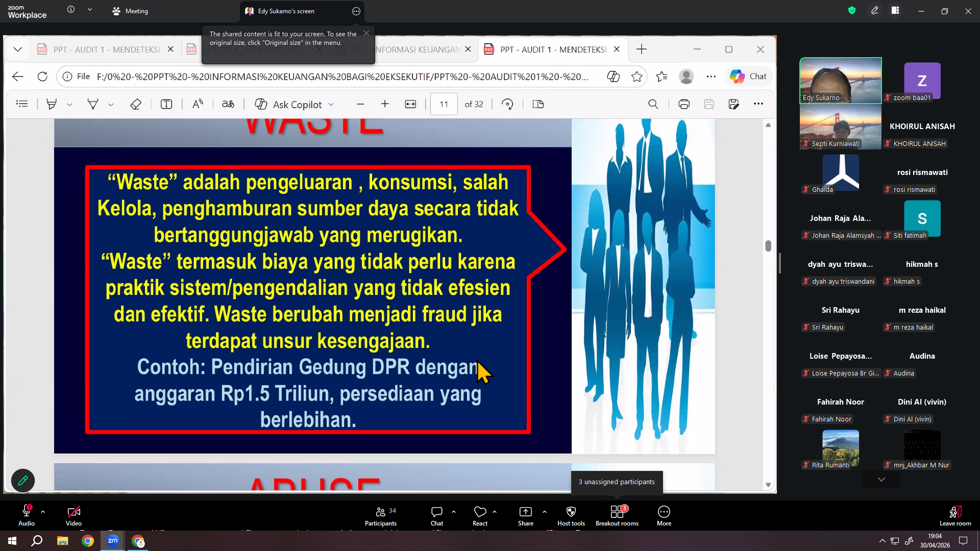The width and height of the screenshot is (980, 551).
Task: Open File Explorer from taskbar
Action: coord(62,541)
